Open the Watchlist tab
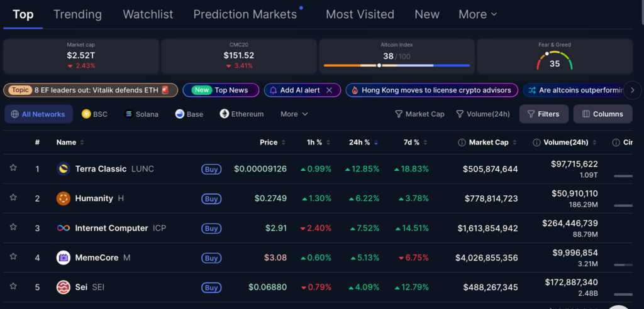The width and height of the screenshot is (644, 309). click(148, 14)
